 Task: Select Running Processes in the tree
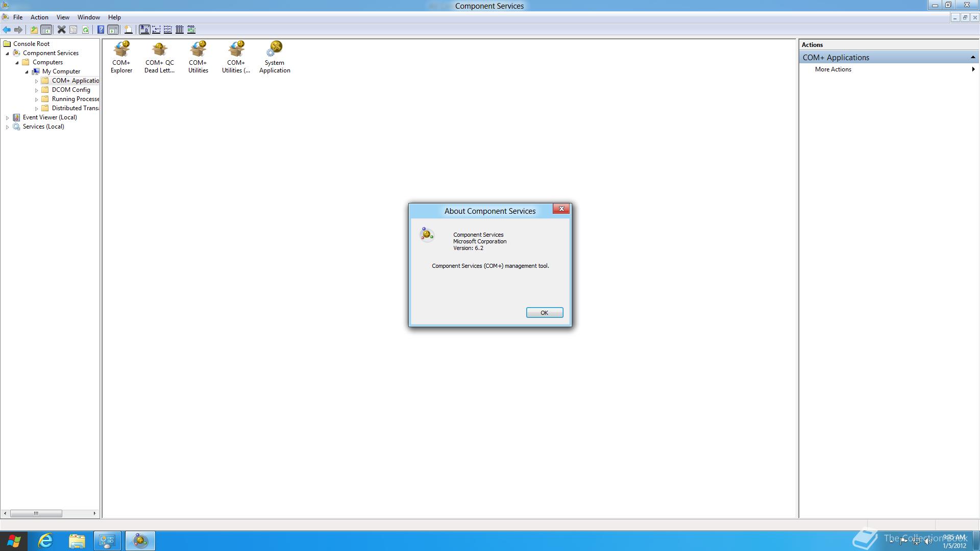click(x=75, y=99)
